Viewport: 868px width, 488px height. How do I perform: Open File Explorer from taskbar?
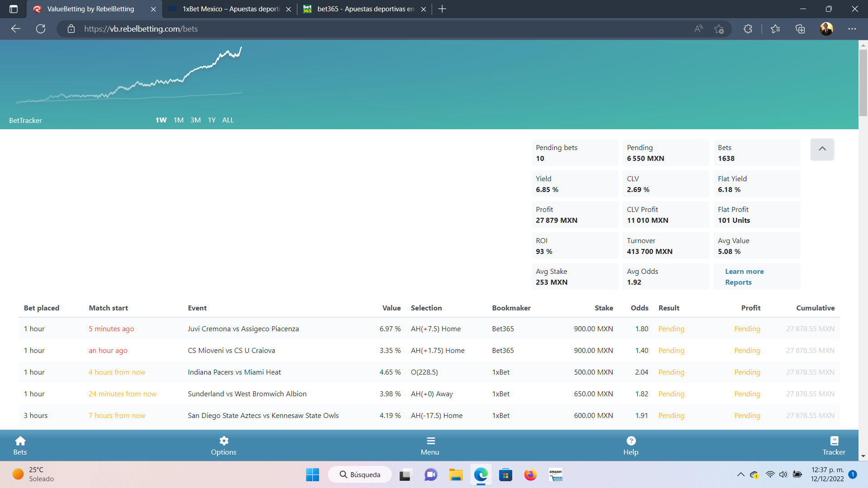(456, 474)
